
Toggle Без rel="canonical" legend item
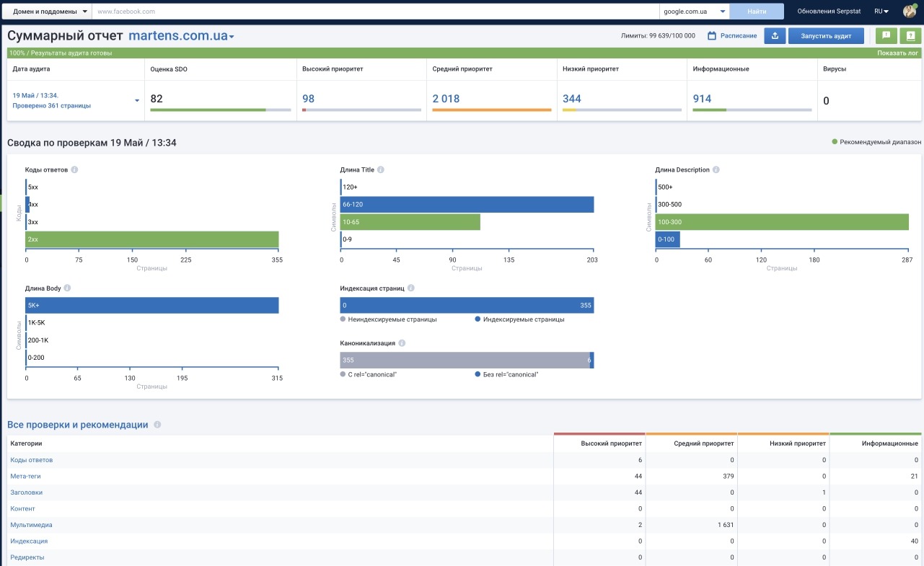coord(506,375)
